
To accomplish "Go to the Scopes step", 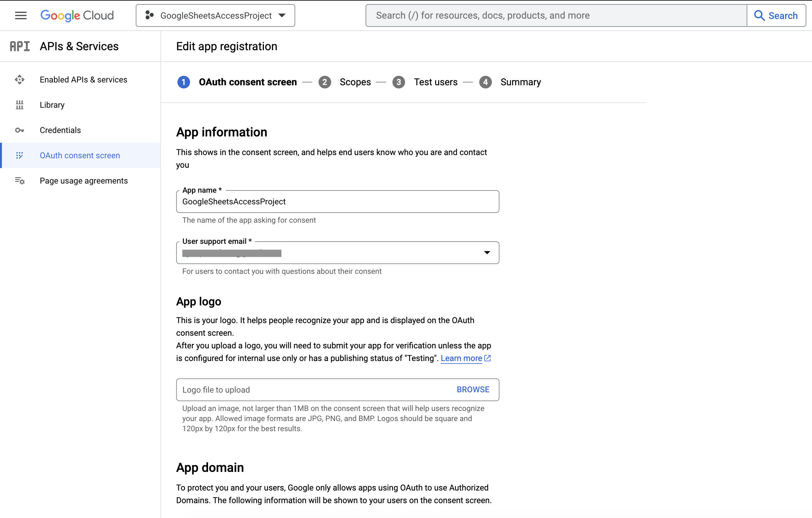I will pos(355,82).
